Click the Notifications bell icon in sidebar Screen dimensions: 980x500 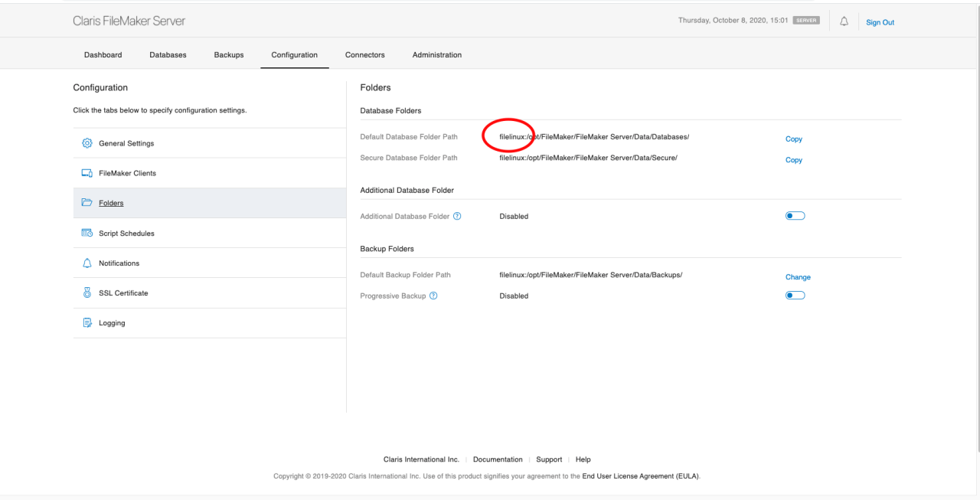(x=87, y=263)
